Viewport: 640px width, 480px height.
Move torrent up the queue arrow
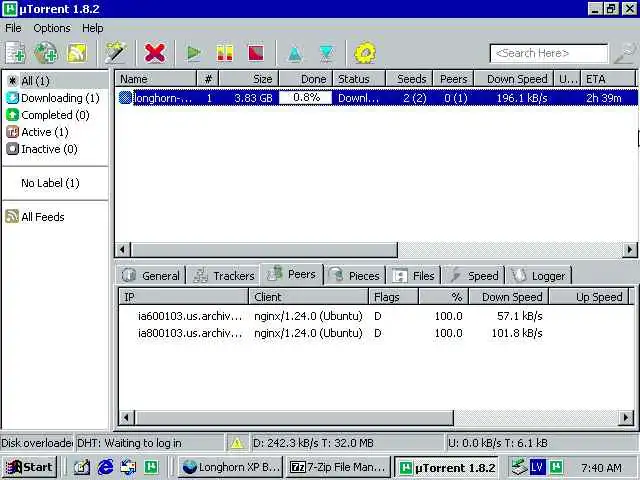(x=295, y=54)
